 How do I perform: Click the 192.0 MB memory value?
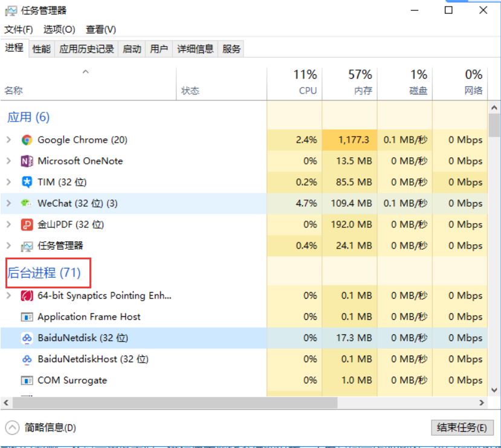pos(352,224)
